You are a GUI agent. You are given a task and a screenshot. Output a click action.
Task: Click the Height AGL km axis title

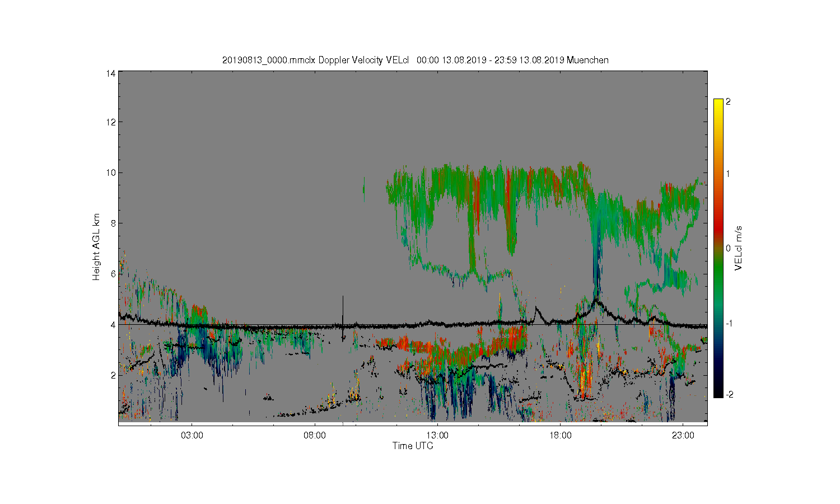[x=96, y=247]
